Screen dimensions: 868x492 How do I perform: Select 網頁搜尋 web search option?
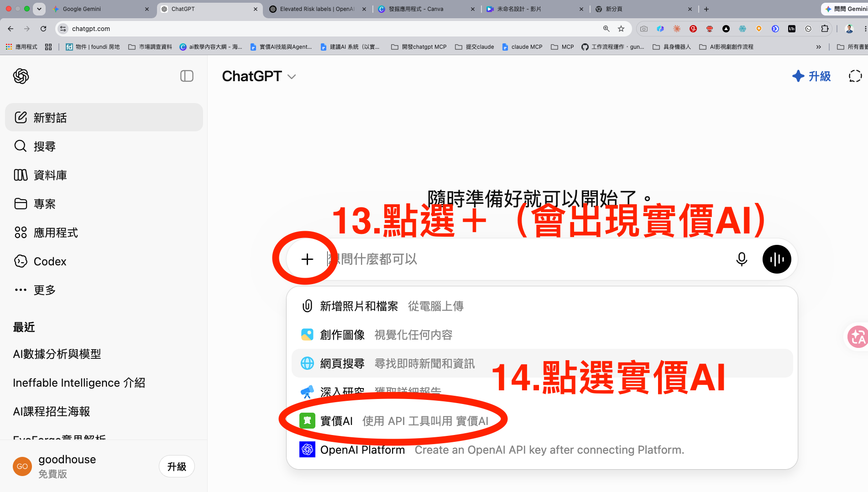[x=542, y=363]
